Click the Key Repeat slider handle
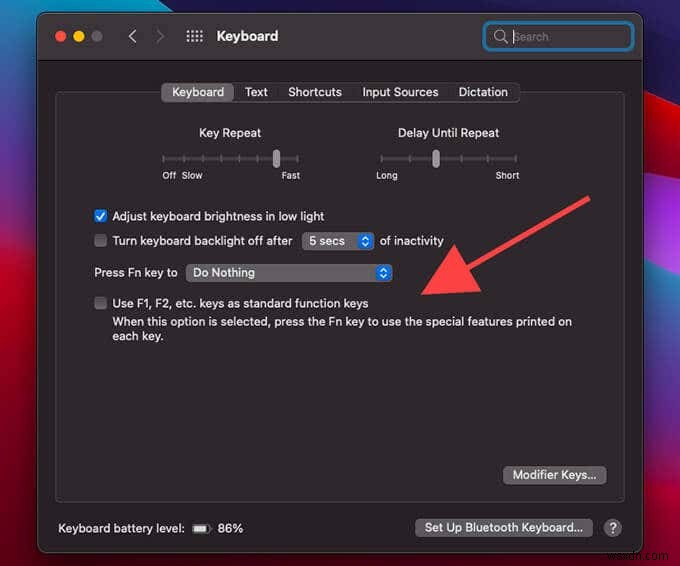The image size is (680, 566). (x=276, y=158)
